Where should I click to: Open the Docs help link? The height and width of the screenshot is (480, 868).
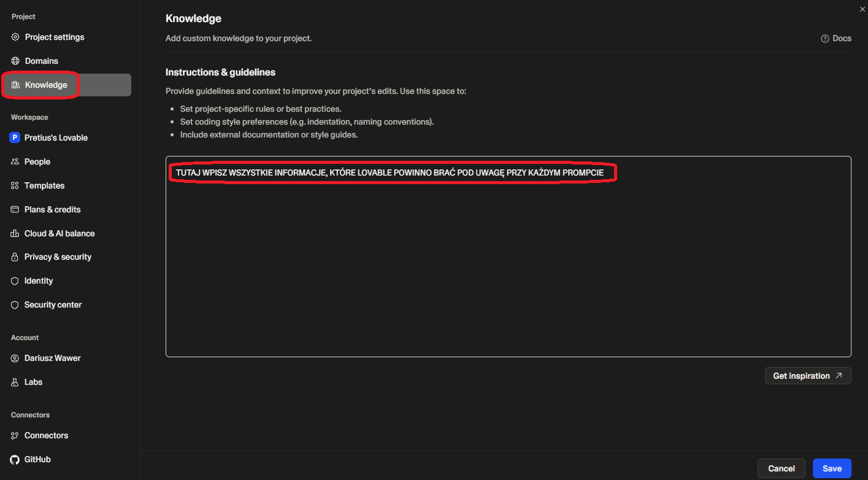click(836, 39)
